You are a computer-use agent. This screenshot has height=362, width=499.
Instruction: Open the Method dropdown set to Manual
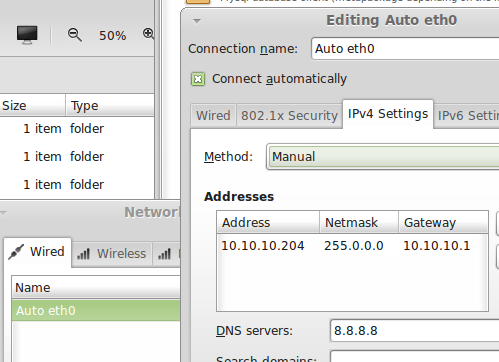point(383,157)
